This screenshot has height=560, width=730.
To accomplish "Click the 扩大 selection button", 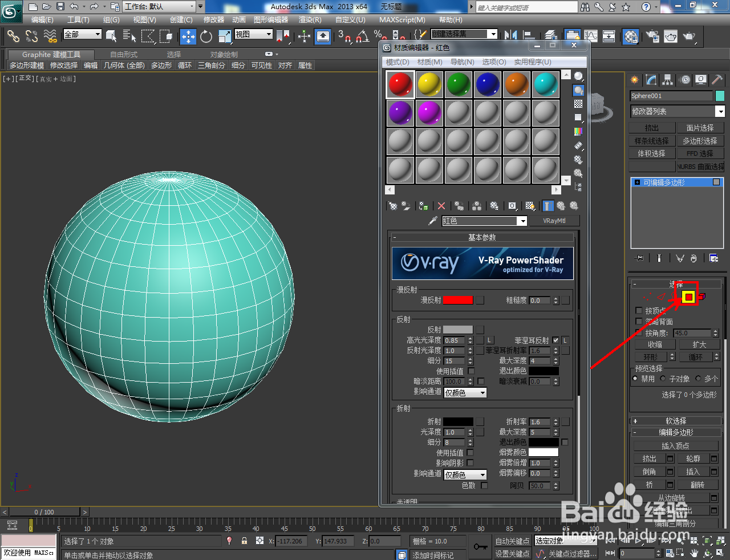I will tap(699, 344).
